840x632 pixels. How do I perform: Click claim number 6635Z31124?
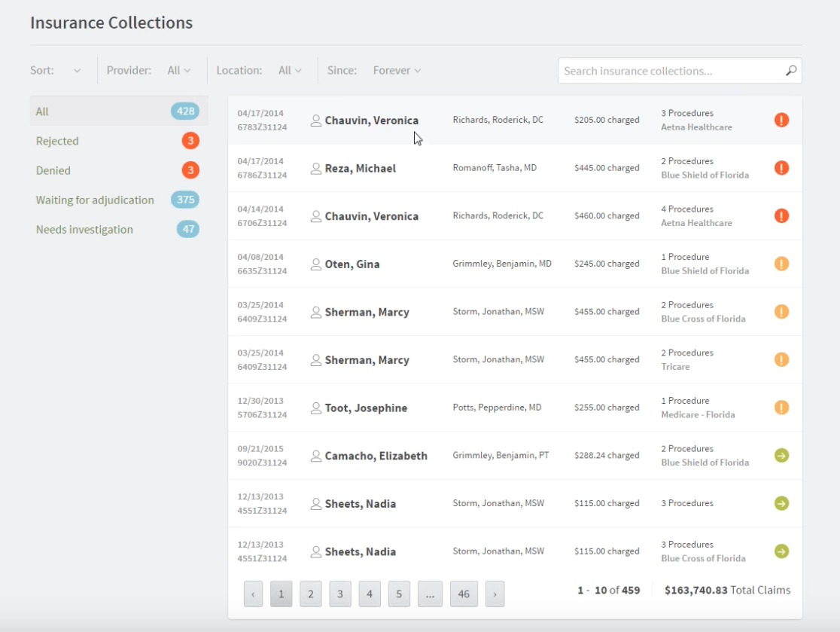pos(262,270)
